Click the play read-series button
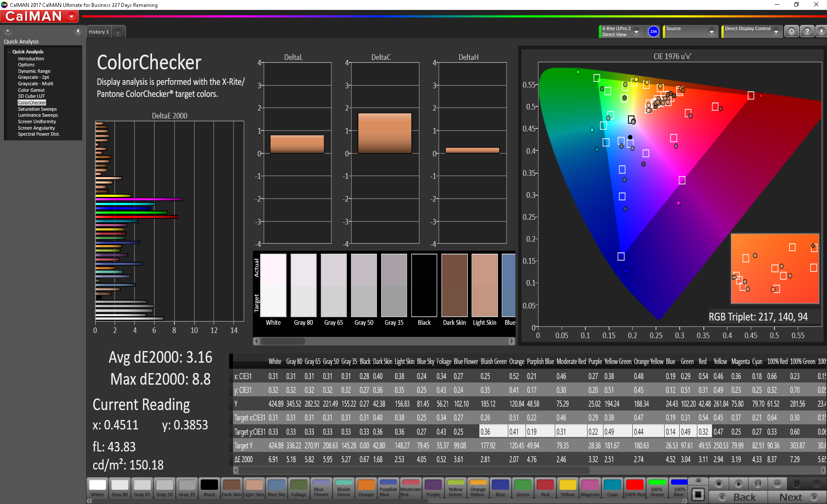 coord(738,483)
